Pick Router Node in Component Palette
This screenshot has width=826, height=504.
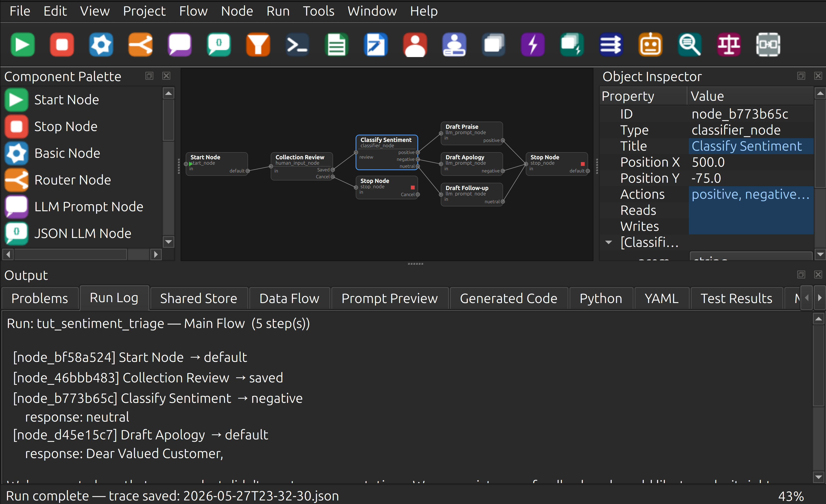pos(82,180)
